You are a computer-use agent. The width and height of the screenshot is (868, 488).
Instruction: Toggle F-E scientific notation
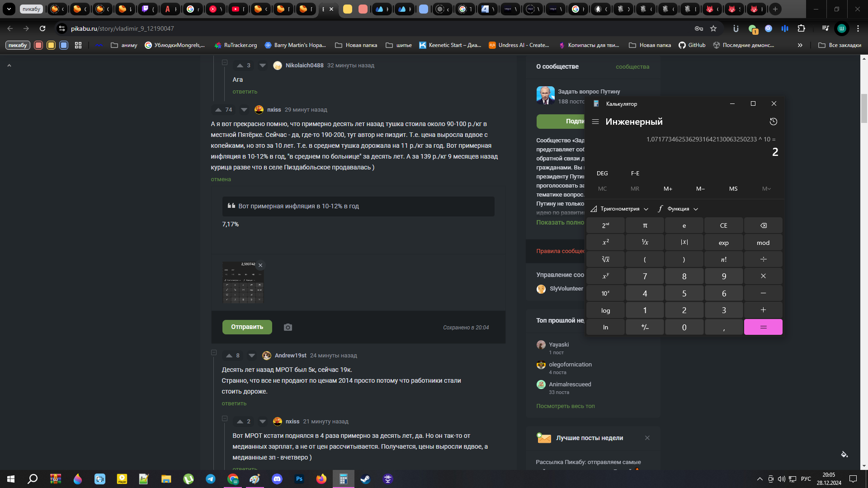pos(635,174)
